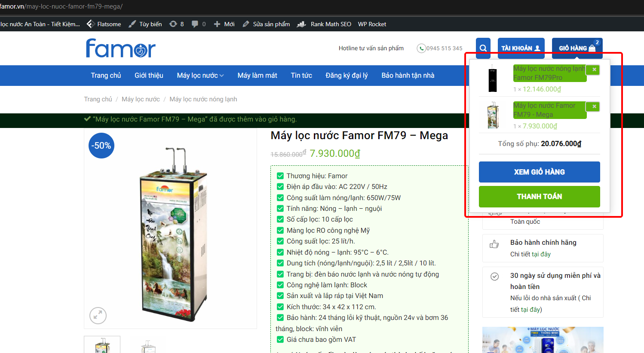Open the Rank Math SEO menu

pyautogui.click(x=324, y=24)
